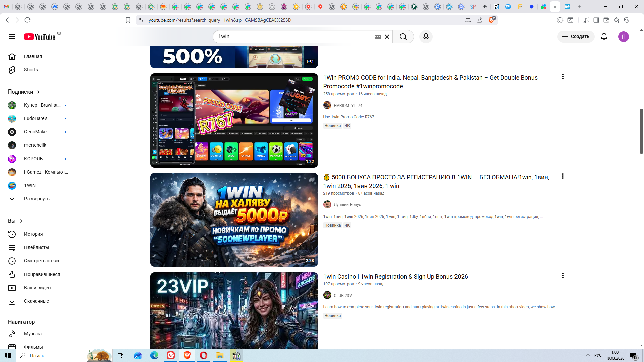Open the on-screen keyboard icon in search box
The width and height of the screenshot is (644, 362).
click(x=378, y=37)
